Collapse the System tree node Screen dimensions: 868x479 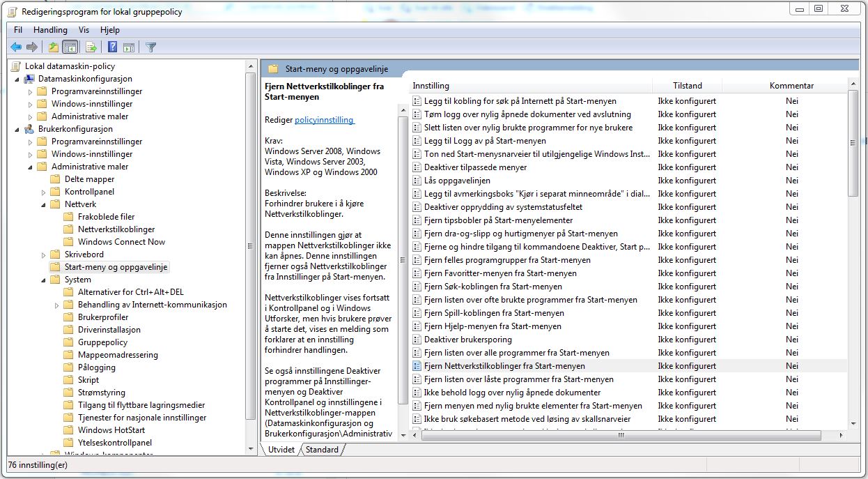point(43,280)
